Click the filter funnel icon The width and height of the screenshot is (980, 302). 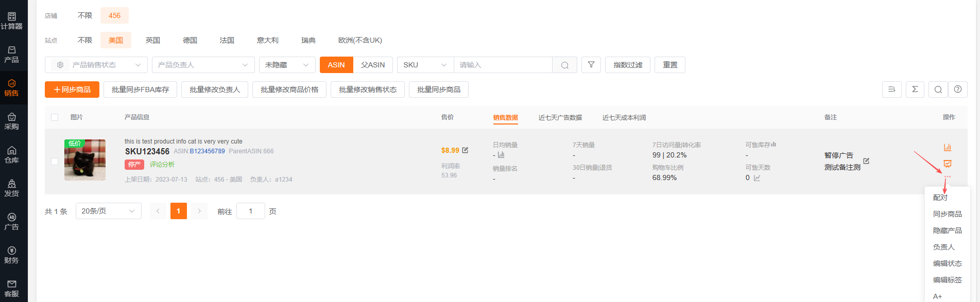591,65
